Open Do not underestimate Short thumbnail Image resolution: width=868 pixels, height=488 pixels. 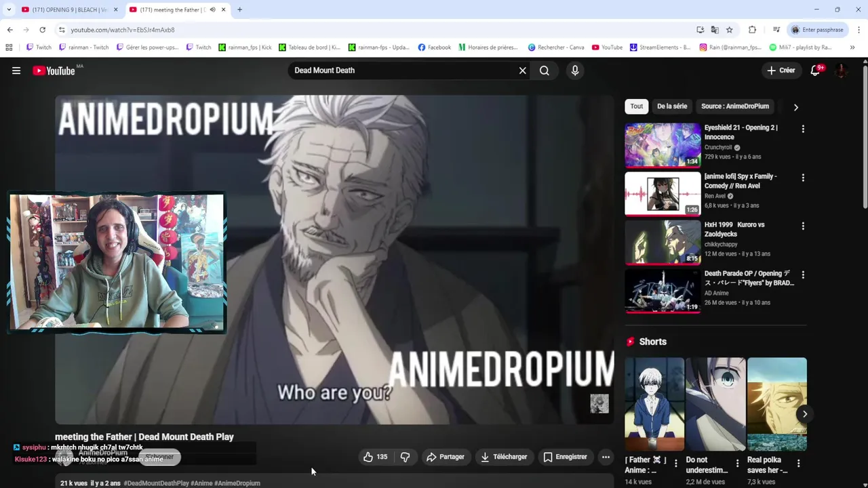click(x=715, y=404)
